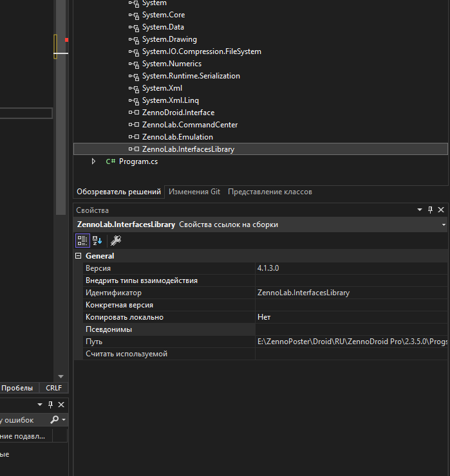Collapse the General property category
The height and width of the screenshot is (476, 450).
(x=79, y=256)
